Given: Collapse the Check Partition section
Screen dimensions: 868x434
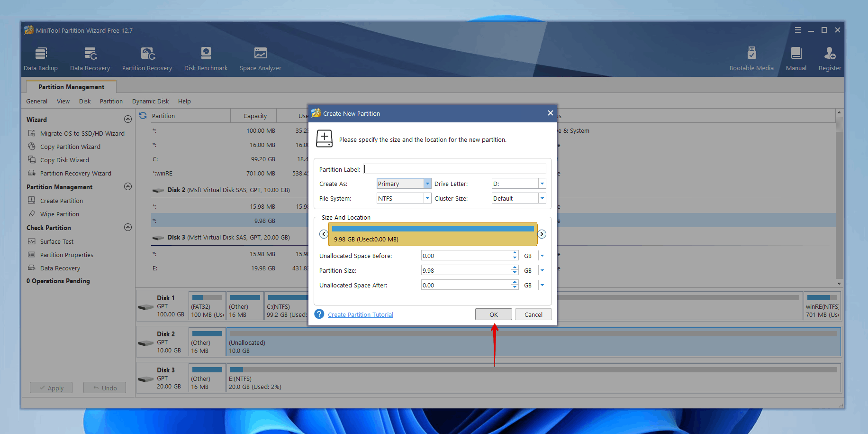Looking at the screenshot, I should 128,227.
